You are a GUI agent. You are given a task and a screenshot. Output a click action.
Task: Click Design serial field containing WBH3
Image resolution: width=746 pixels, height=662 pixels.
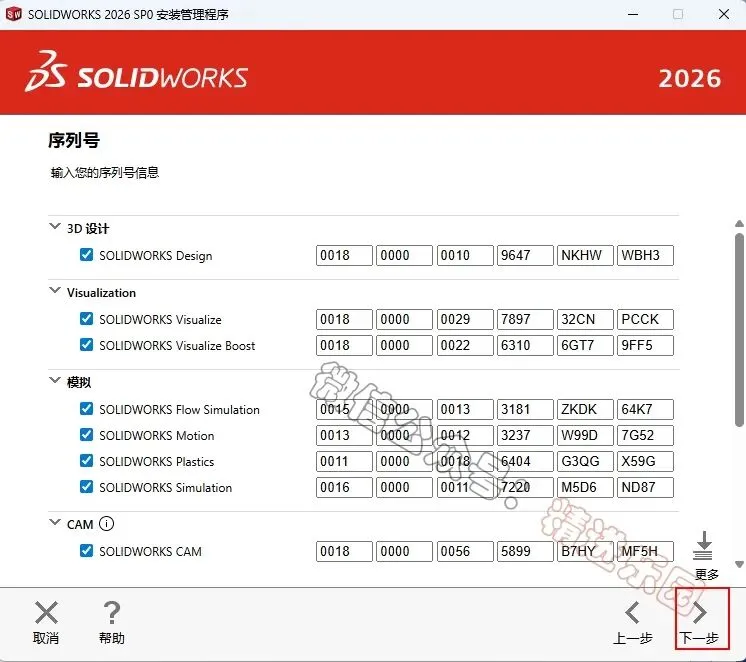click(x=645, y=256)
